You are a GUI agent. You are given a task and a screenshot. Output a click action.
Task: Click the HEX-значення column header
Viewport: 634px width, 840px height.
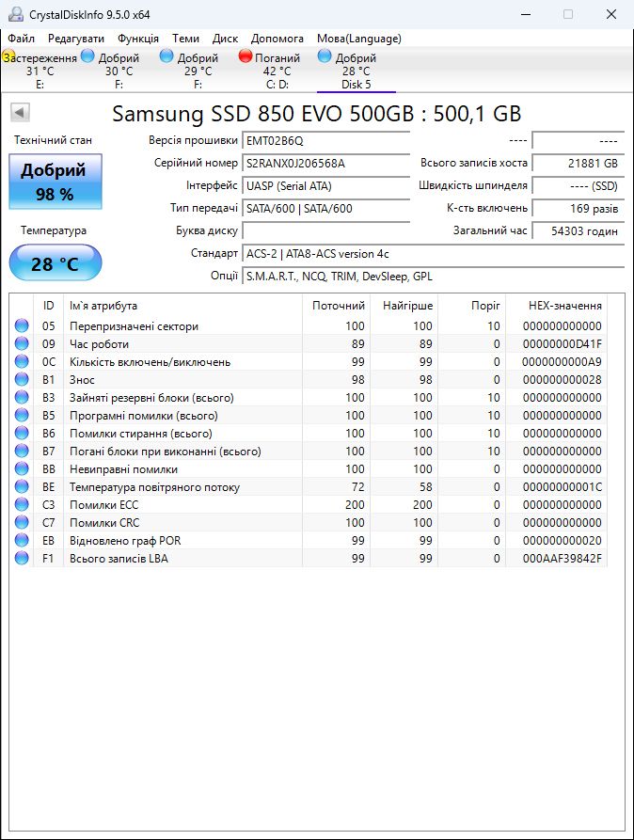[x=557, y=306]
